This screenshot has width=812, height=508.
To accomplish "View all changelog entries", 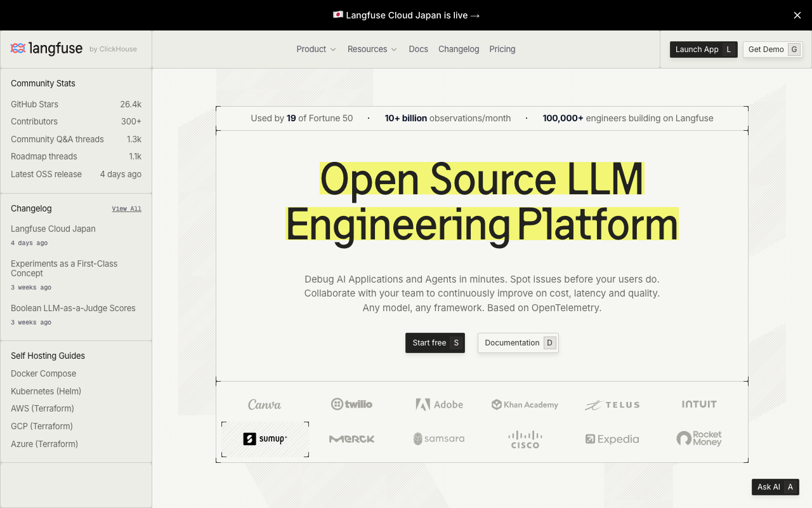I will (x=127, y=208).
